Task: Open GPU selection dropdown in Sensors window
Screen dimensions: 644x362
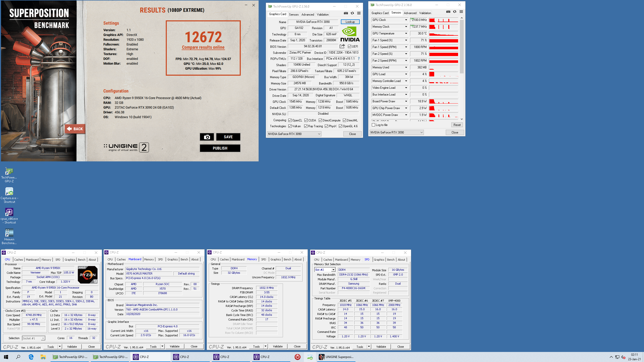Action: tap(396, 132)
